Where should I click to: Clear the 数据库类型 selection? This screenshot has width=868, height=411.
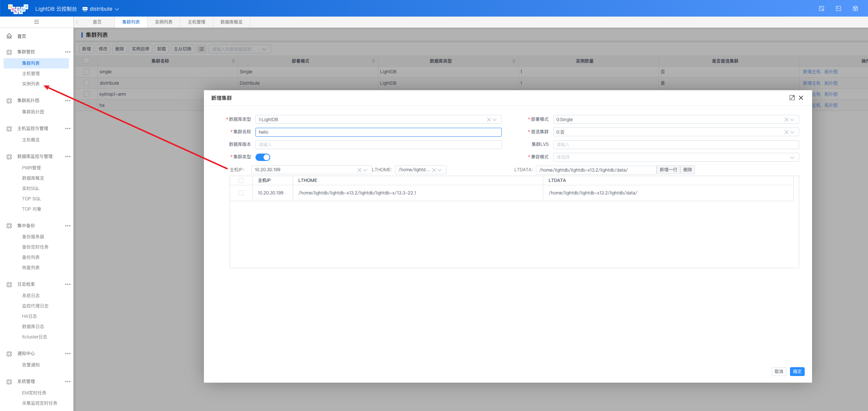pyautogui.click(x=489, y=120)
